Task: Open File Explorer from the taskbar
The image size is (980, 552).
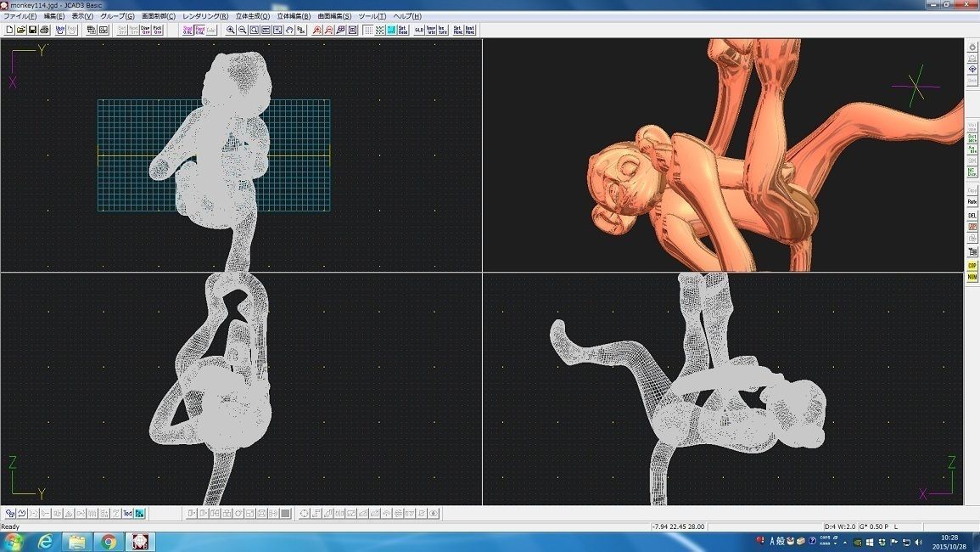Action: [77, 542]
